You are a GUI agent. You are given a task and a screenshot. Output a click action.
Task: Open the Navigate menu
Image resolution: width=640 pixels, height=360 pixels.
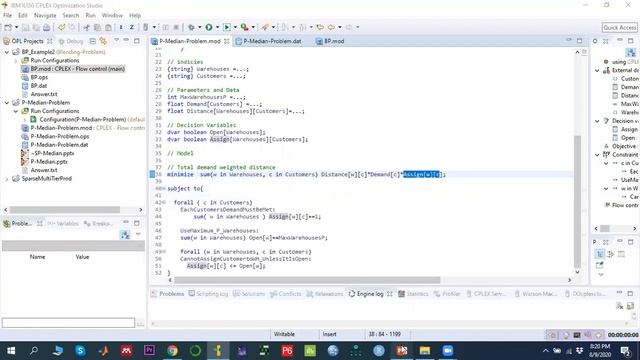45,16
